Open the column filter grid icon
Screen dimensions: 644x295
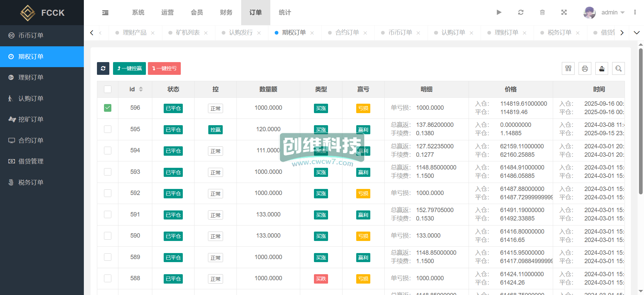tap(568, 68)
